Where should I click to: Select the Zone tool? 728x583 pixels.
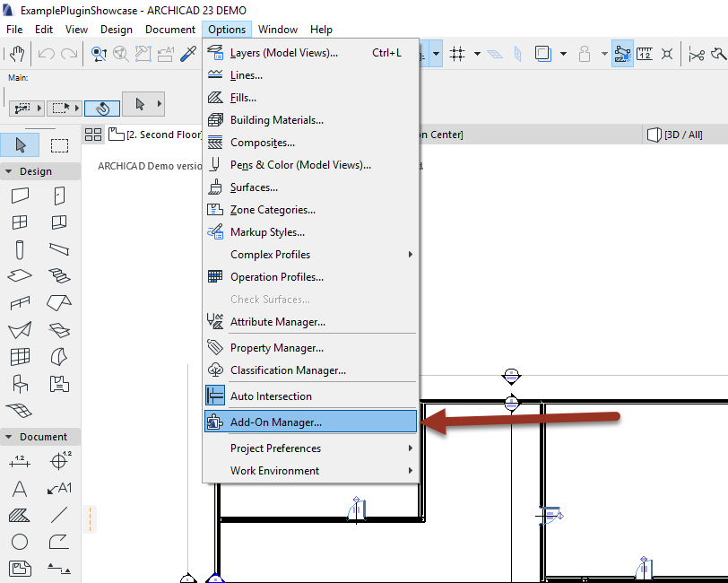[59, 384]
